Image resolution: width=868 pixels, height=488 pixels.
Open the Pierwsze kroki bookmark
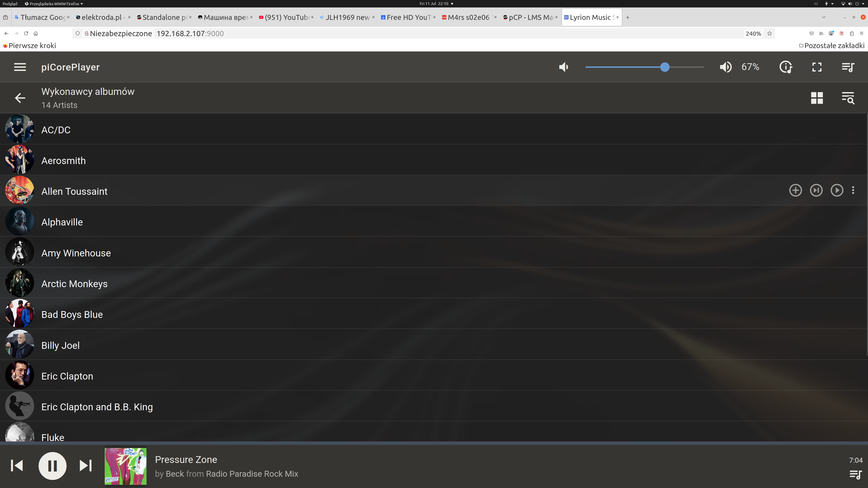point(29,45)
